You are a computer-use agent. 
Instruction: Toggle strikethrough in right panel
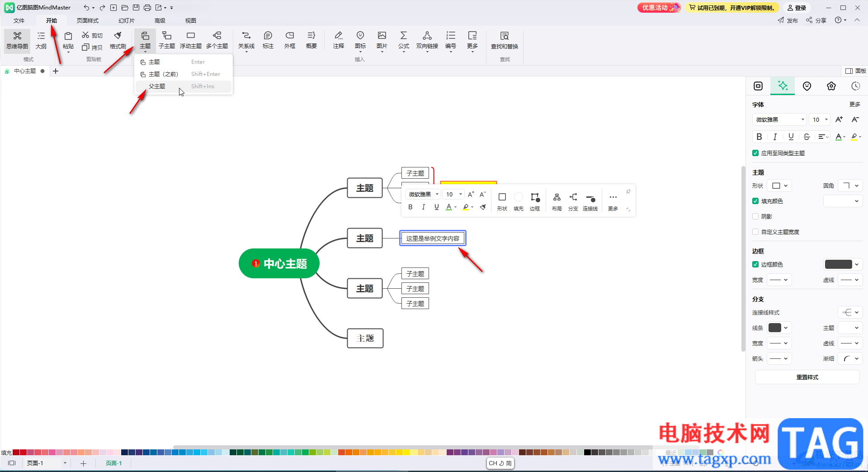click(x=807, y=137)
